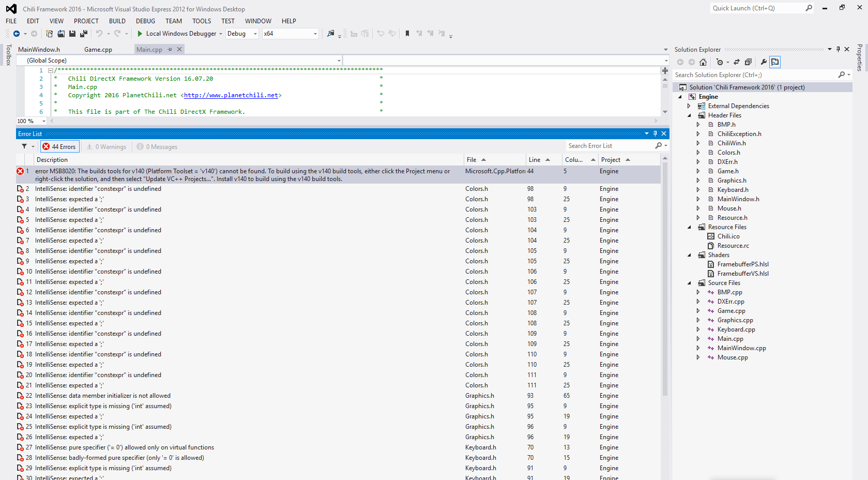Select Graphics.cpp in Solution Explorer
The height and width of the screenshot is (480, 868).
pos(735,320)
